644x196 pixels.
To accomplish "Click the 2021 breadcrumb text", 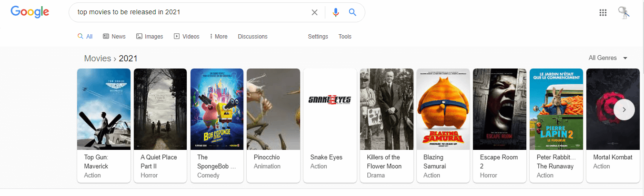I will tap(128, 59).
